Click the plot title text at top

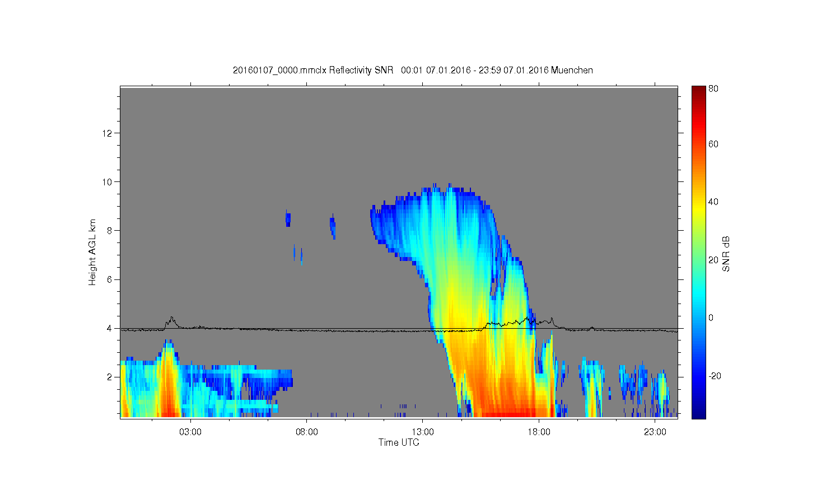(x=413, y=70)
